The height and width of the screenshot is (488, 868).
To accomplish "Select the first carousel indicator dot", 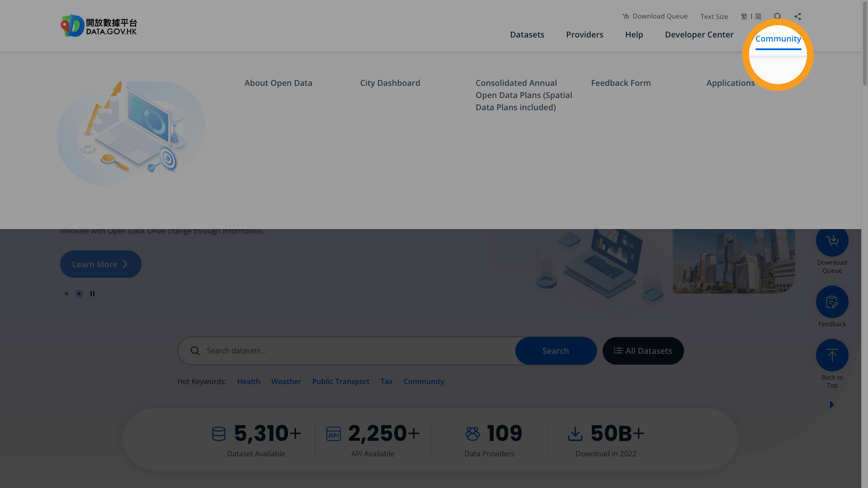I will pos(66,293).
